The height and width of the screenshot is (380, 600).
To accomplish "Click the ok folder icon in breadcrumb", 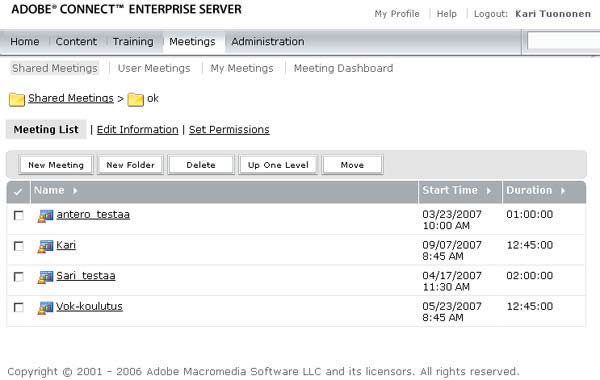I will (135, 99).
